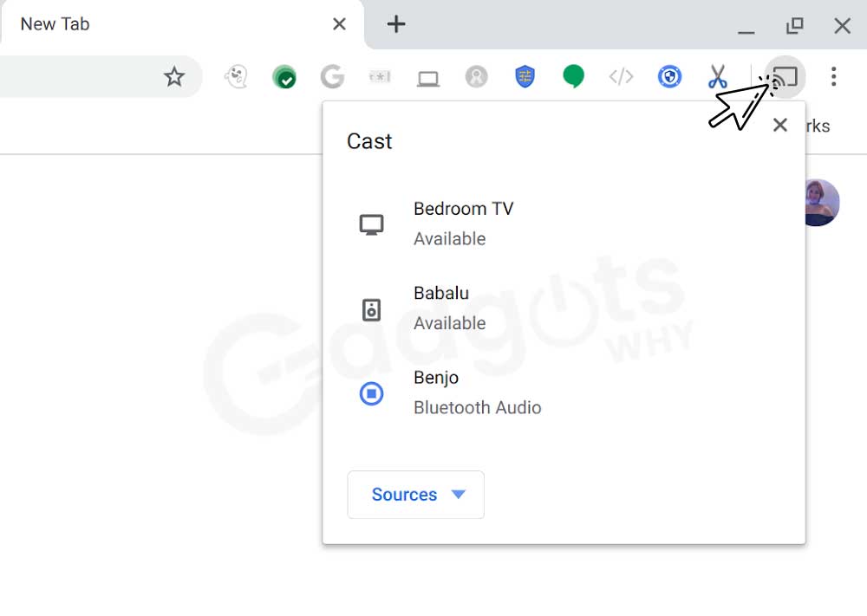
Task: Stop casting to Benjo
Action: 372,393
